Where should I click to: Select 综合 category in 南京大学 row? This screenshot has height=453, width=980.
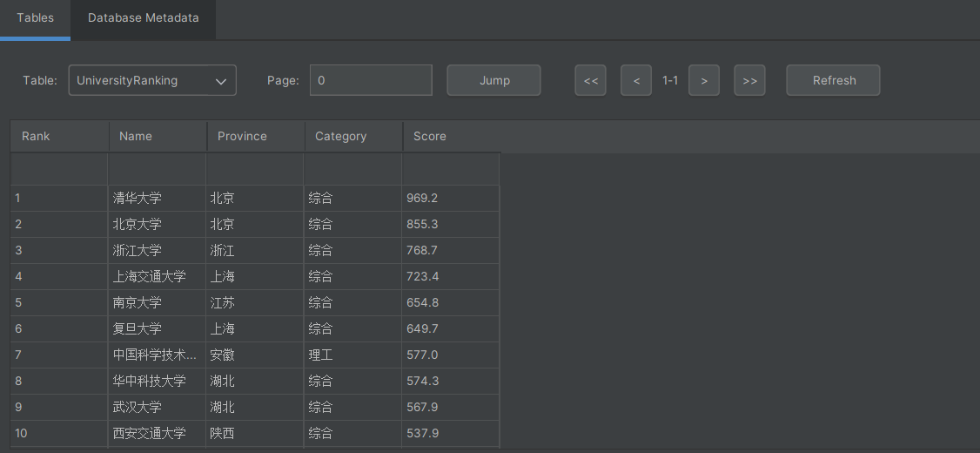pos(352,303)
